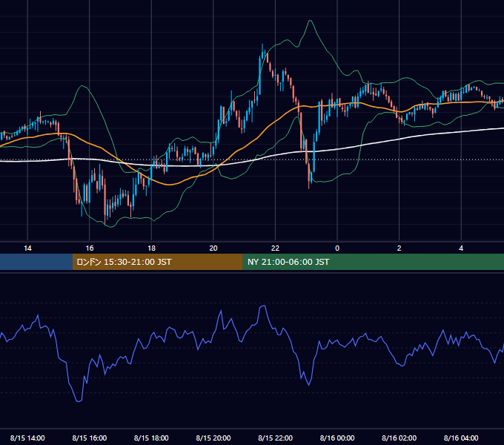Click the '8/16 02:00' date label
This screenshot has width=504, height=445.
(399, 438)
